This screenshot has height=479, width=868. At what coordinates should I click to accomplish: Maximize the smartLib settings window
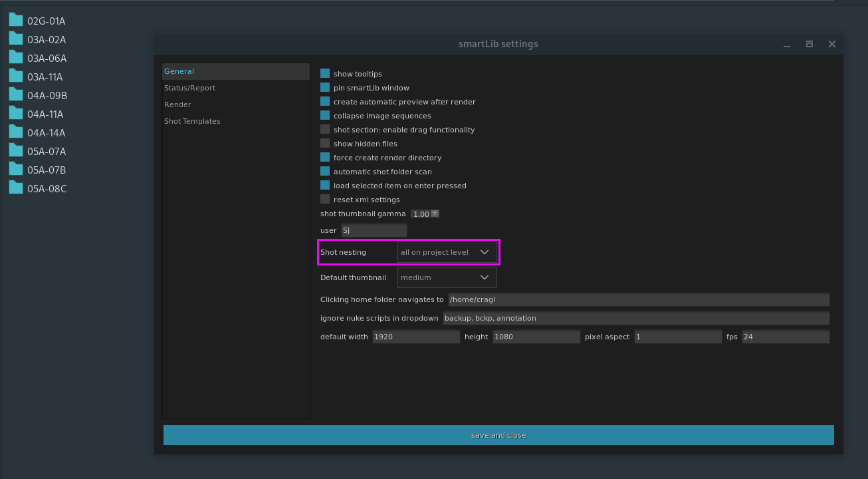(x=809, y=44)
